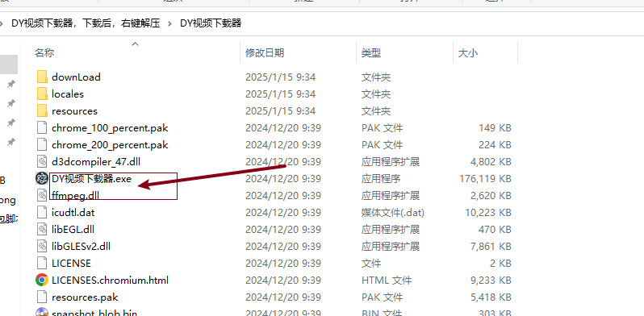Click the 应用程序 type of DY视频下载器.exe

(x=381, y=178)
